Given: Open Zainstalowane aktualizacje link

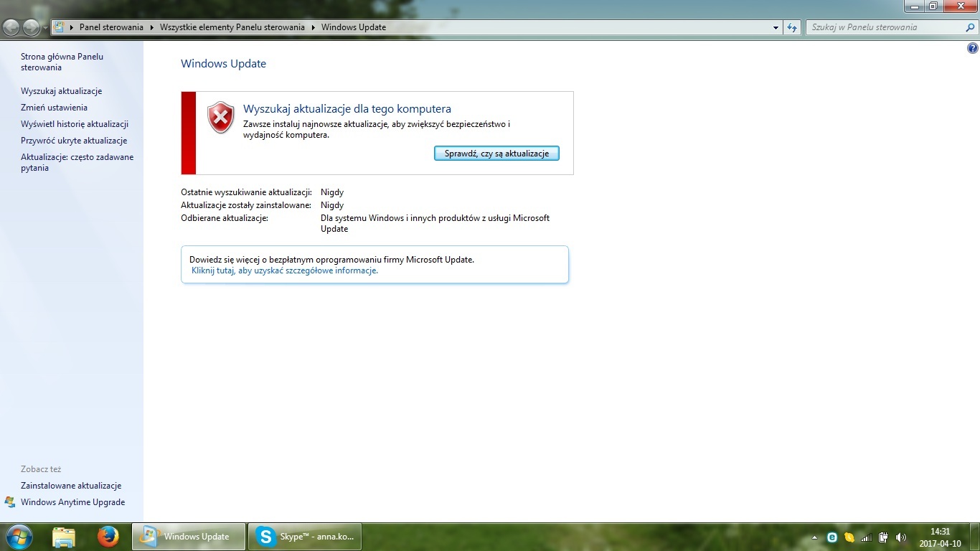Looking at the screenshot, I should click(71, 486).
